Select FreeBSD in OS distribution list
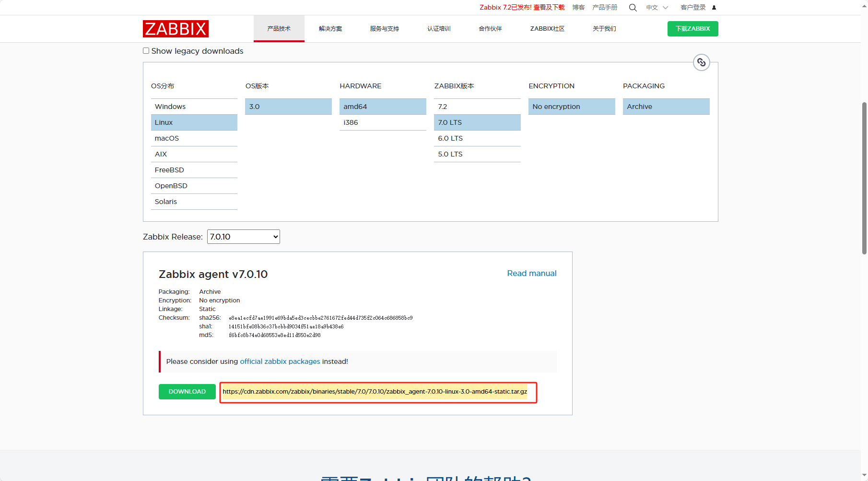The height and width of the screenshot is (481, 868). point(194,170)
